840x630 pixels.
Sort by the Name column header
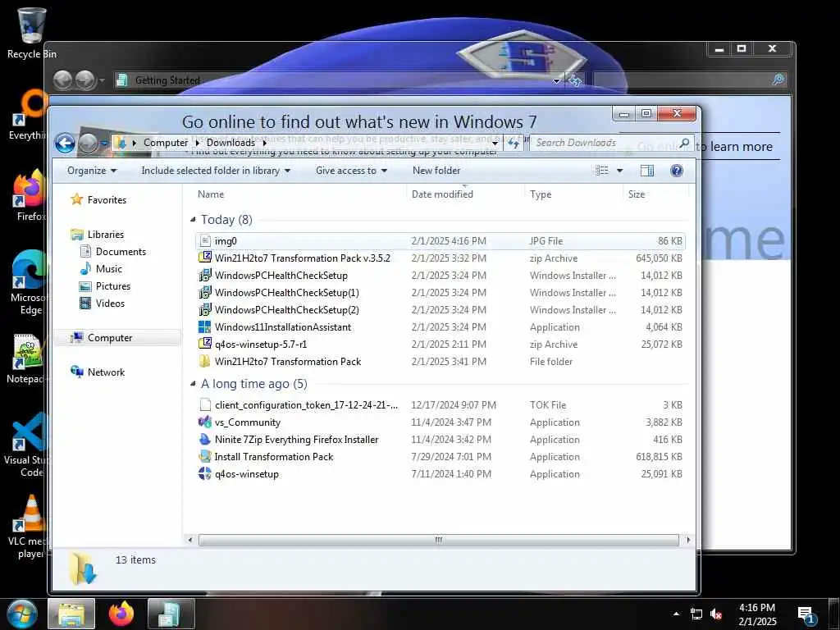coord(211,194)
